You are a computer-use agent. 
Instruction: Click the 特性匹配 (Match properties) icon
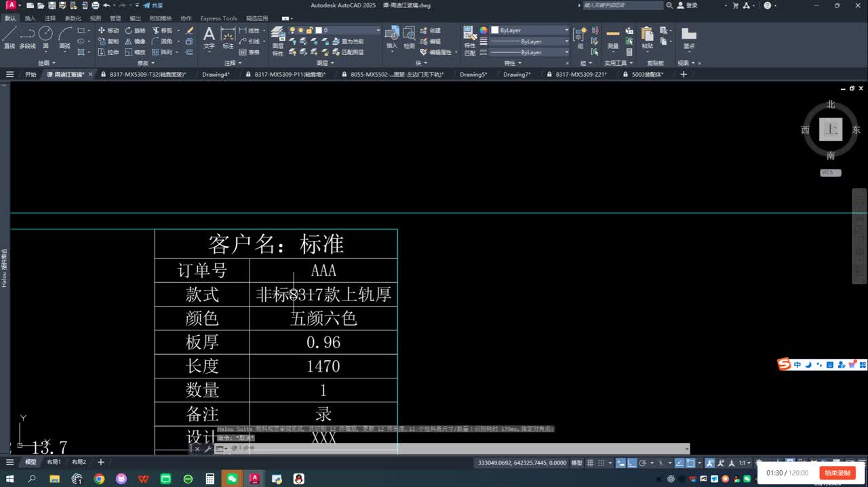click(469, 41)
